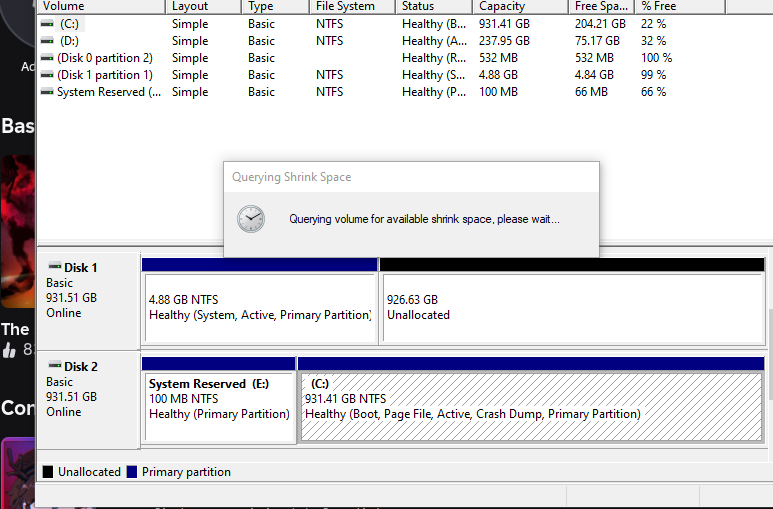Sort by the Status column header
The width and height of the screenshot is (773, 509).
[434, 6]
